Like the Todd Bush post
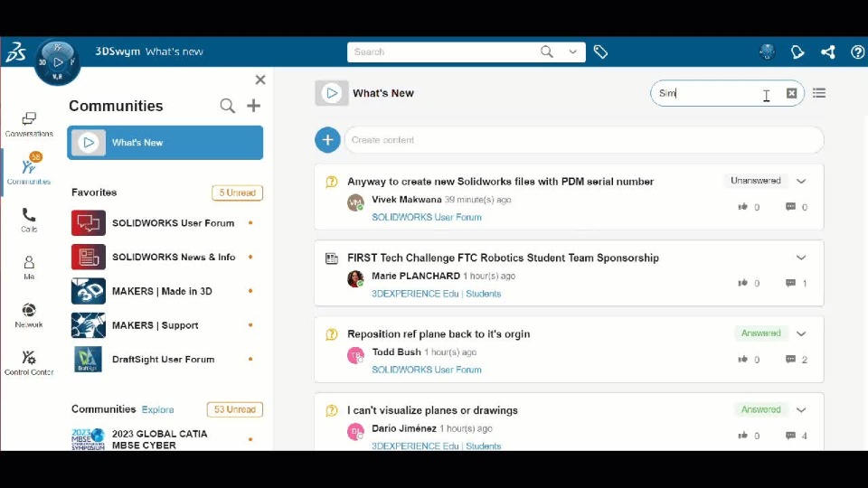868x488 pixels. click(x=743, y=360)
